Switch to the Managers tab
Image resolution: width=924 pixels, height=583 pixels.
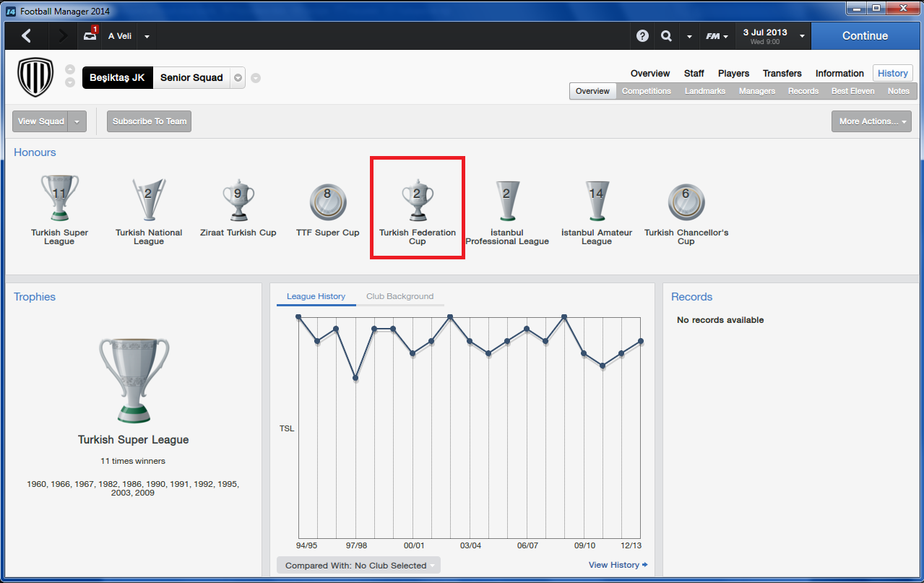pyautogui.click(x=757, y=91)
